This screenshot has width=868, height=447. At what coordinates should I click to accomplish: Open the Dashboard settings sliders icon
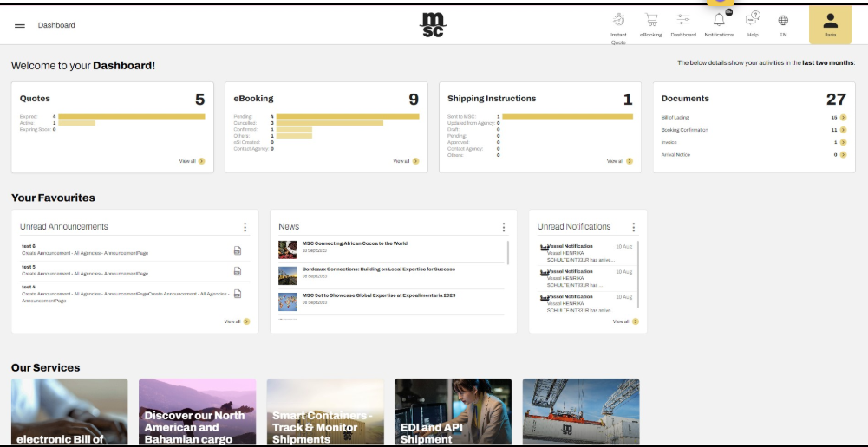point(683,20)
